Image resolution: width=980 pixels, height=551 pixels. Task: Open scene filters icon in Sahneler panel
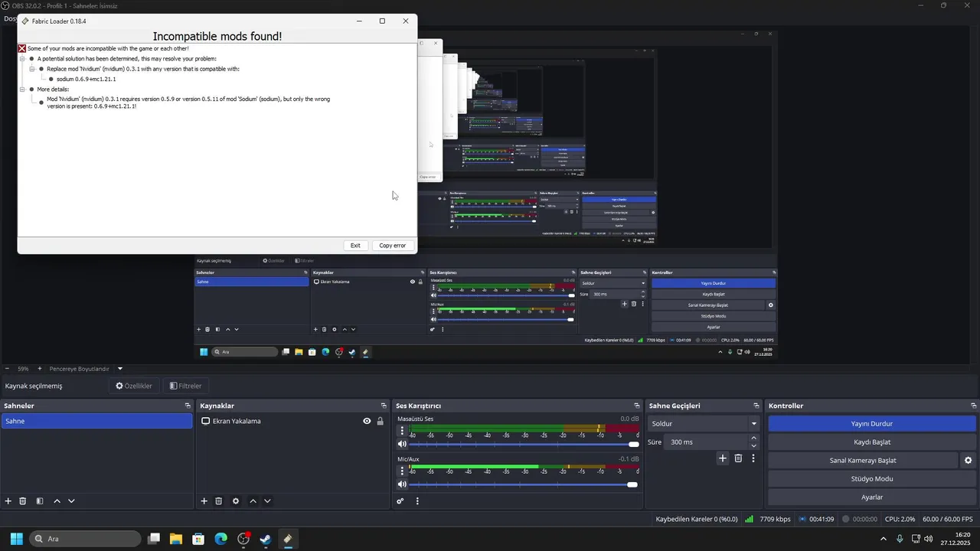pos(40,501)
